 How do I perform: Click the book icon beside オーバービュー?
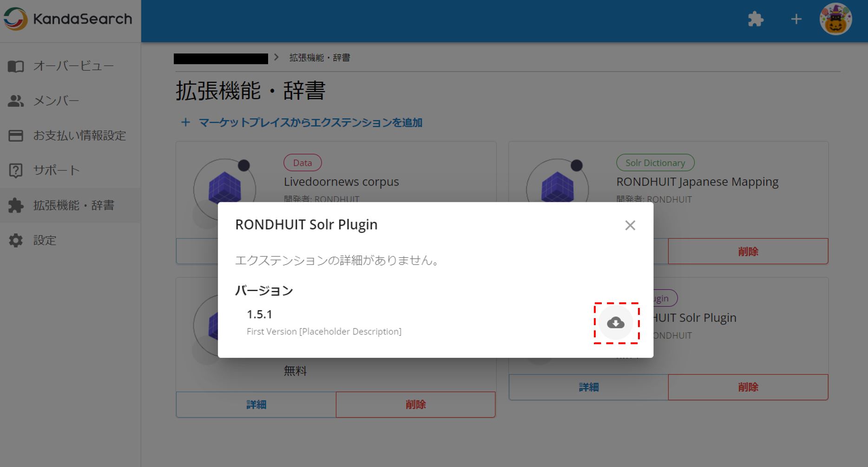[x=16, y=67]
